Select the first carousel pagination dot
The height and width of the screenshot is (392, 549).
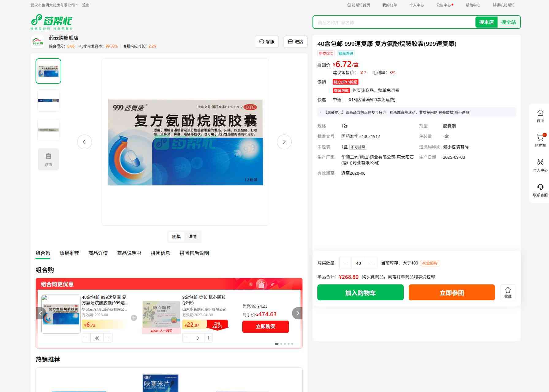[277, 344]
